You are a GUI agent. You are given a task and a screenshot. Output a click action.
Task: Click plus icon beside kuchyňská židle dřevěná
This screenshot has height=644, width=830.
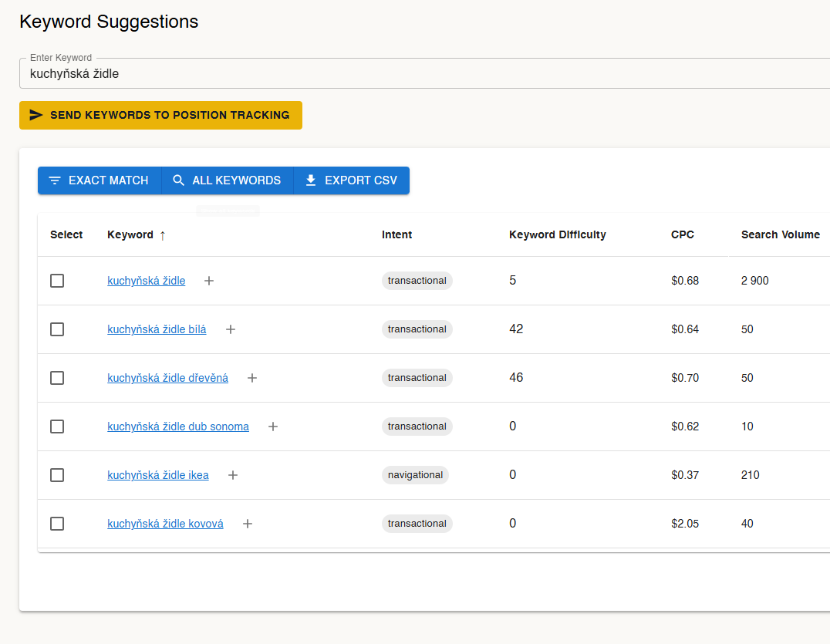coord(251,378)
